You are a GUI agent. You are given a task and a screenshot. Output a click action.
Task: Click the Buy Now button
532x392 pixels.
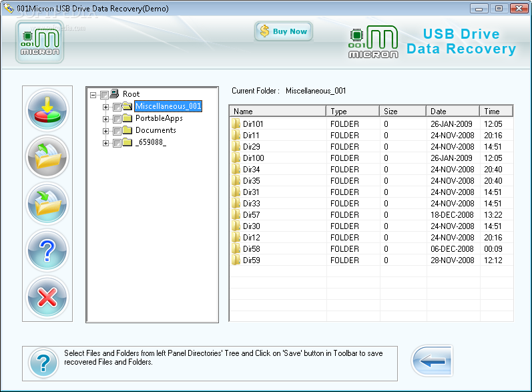(x=284, y=31)
